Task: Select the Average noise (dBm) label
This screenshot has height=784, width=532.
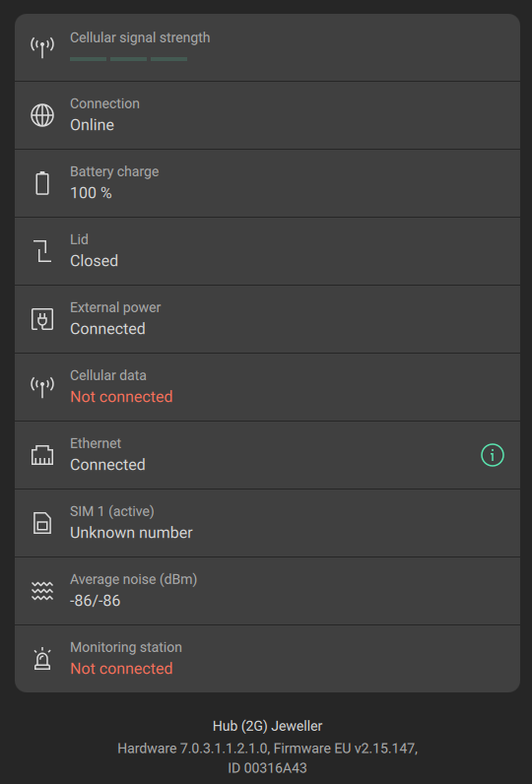Action: click(134, 579)
